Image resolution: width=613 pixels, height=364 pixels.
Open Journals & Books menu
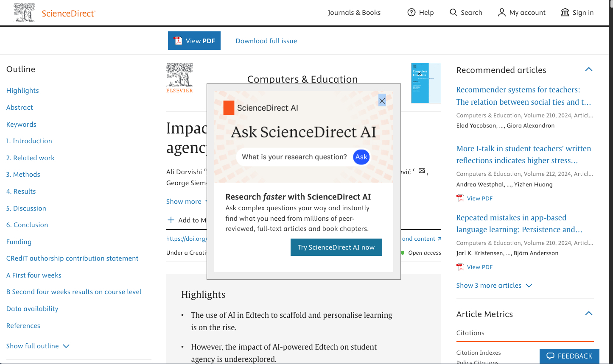354,13
